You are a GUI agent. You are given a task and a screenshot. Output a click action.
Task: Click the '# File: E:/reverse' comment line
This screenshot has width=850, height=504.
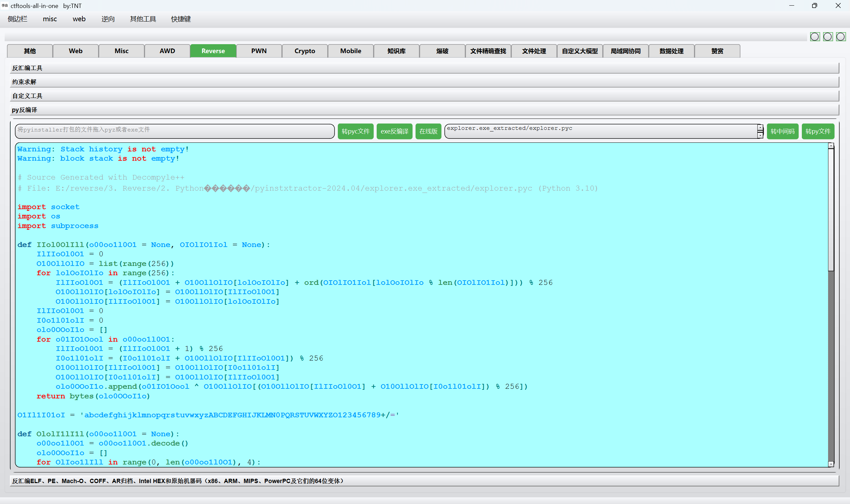308,188
